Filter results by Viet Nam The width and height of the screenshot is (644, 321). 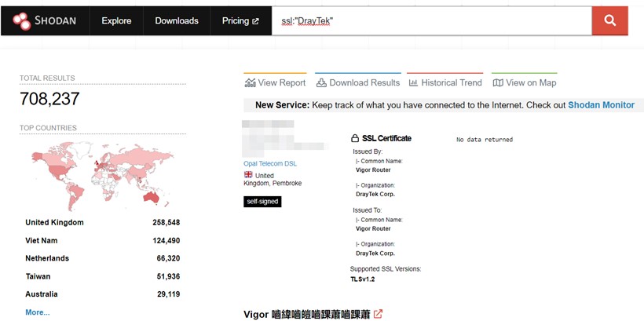pyautogui.click(x=41, y=240)
